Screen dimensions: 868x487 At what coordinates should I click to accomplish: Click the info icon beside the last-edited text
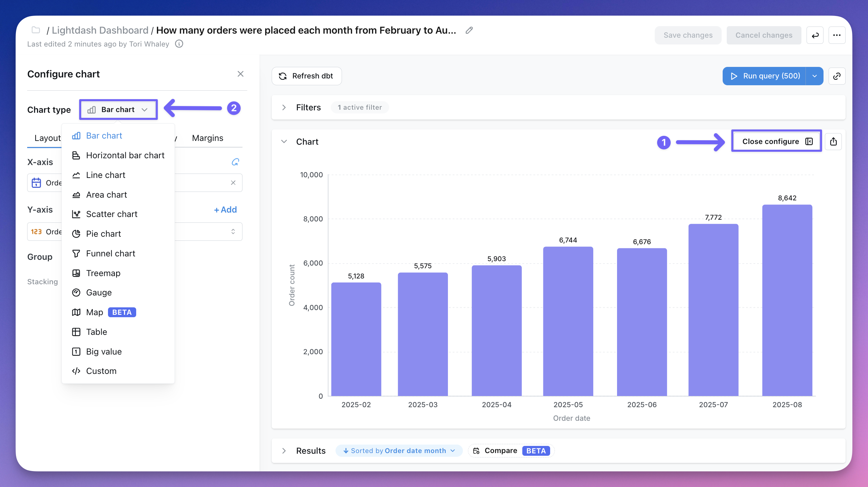click(x=179, y=44)
